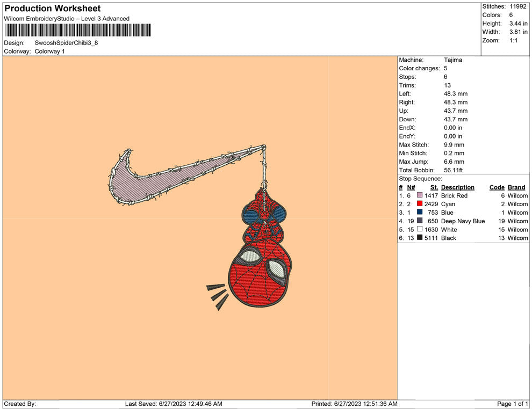Click the three motion lines beside the head

pos(218,296)
